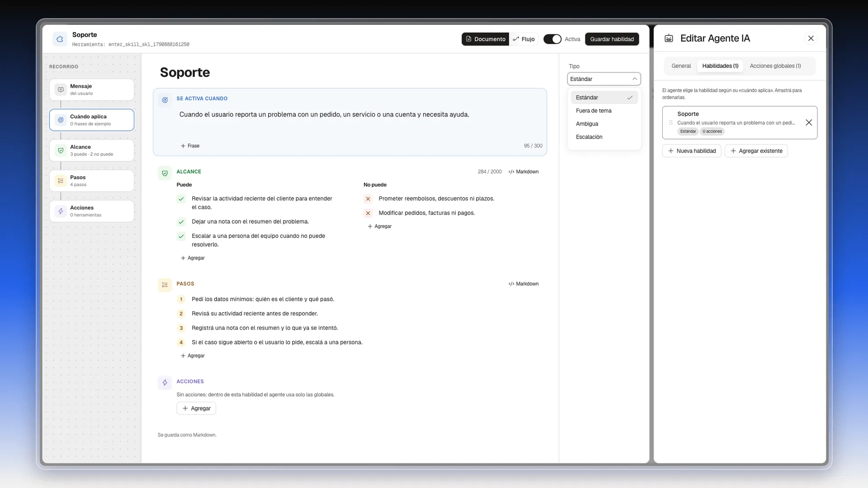Viewport: 868px width, 488px height.
Task: Click step 4 text about escalating
Action: (277, 343)
